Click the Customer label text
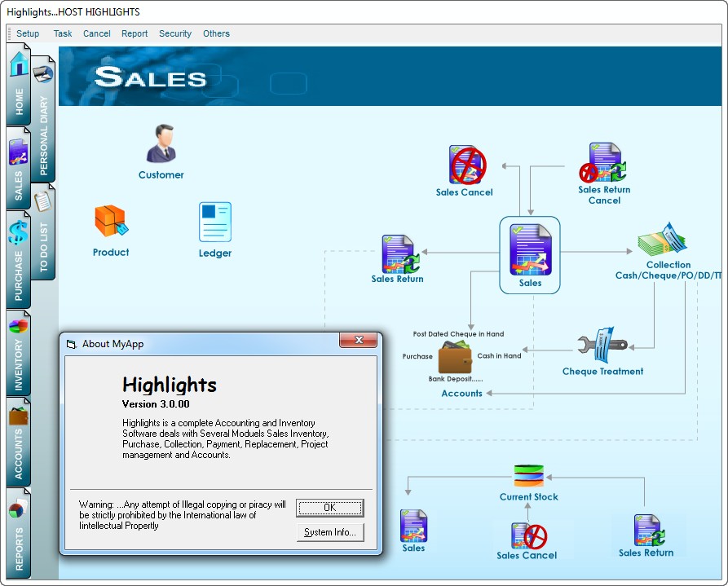The width and height of the screenshot is (728, 586). pos(161,174)
